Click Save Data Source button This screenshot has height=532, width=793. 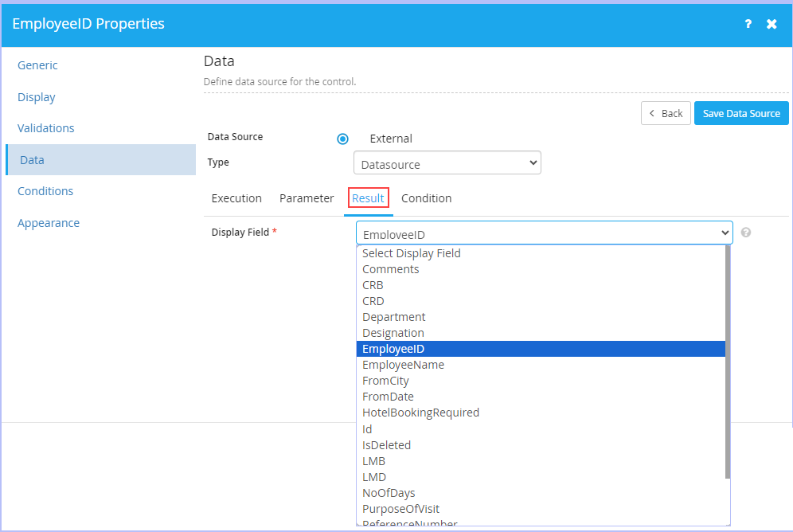click(x=741, y=113)
